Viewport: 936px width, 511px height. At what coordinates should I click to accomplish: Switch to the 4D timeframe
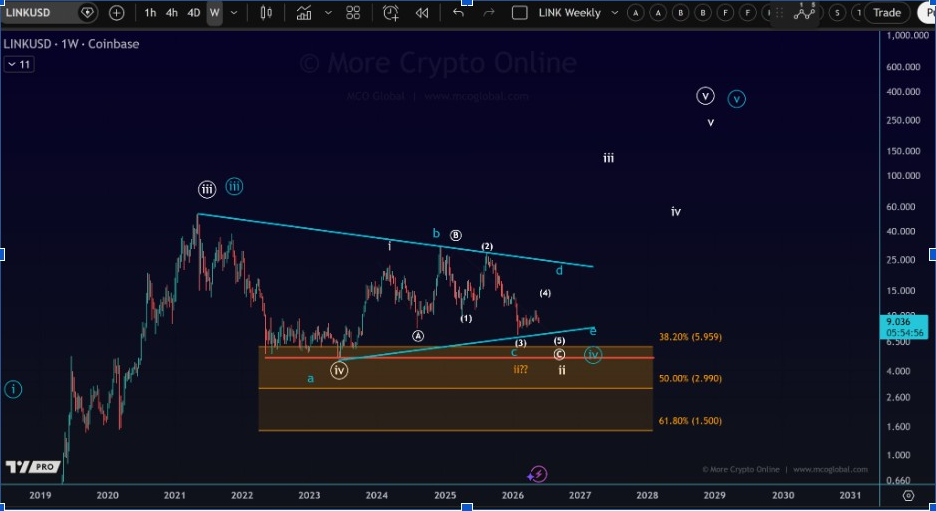click(x=193, y=13)
